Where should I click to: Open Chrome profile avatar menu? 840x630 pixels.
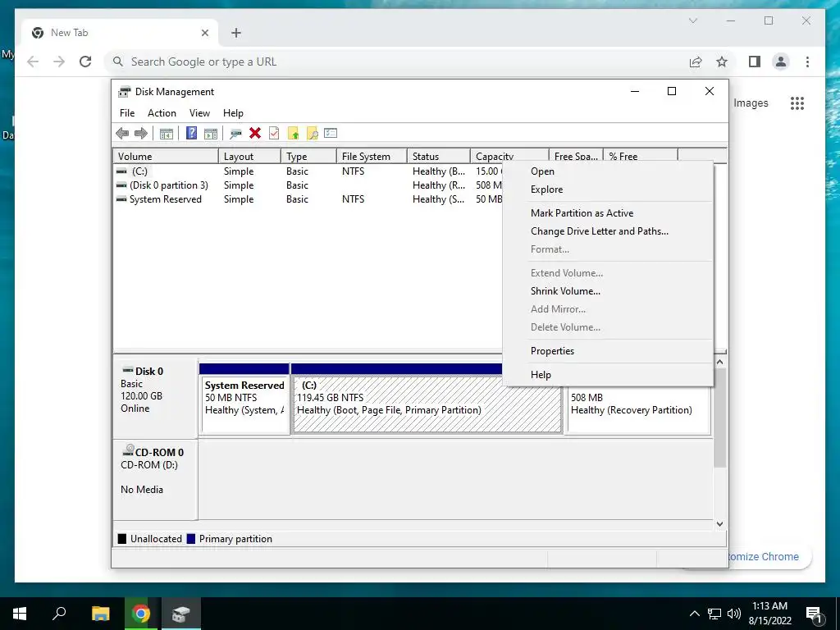781,62
